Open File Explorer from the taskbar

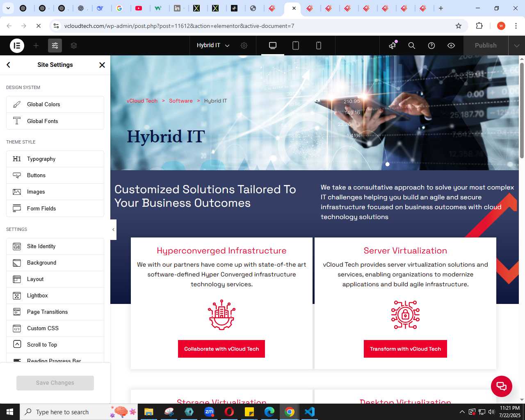click(x=148, y=412)
